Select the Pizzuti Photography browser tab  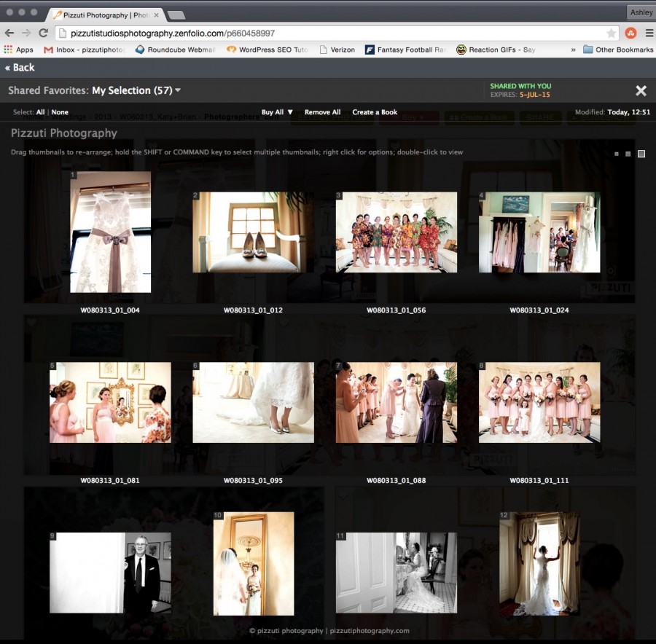[x=104, y=15]
